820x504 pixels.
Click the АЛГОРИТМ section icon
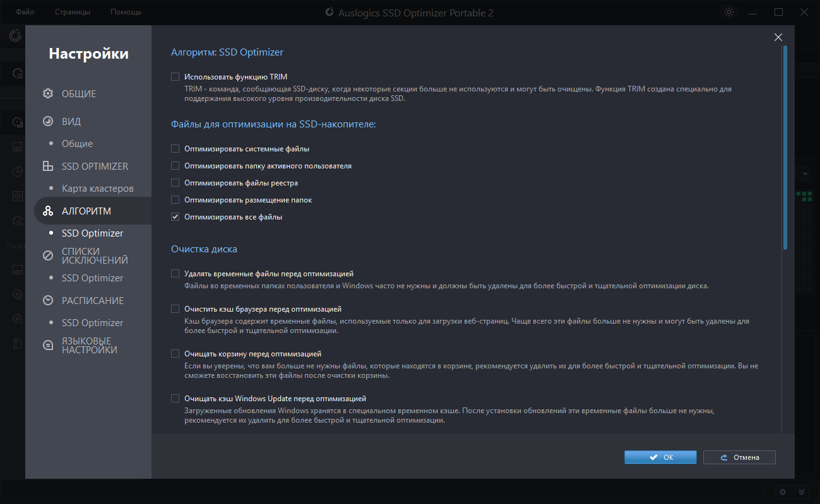click(48, 211)
